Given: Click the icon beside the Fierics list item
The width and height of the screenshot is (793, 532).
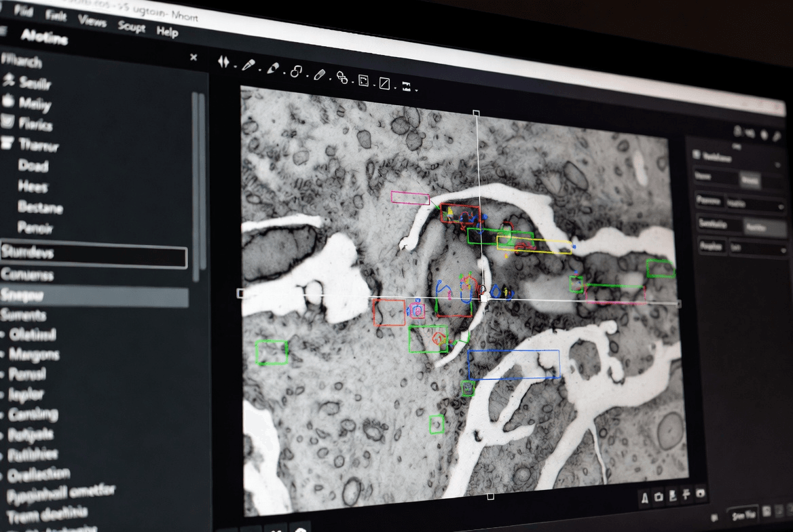Looking at the screenshot, I should point(7,121).
